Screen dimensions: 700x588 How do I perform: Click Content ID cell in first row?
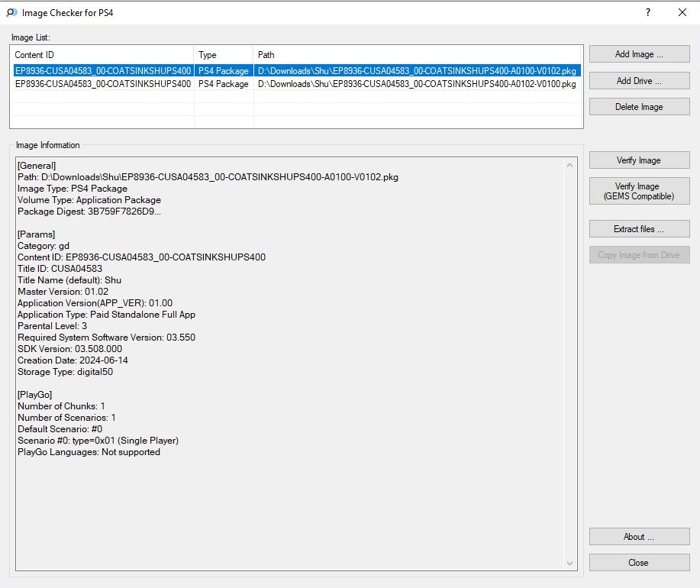click(103, 71)
